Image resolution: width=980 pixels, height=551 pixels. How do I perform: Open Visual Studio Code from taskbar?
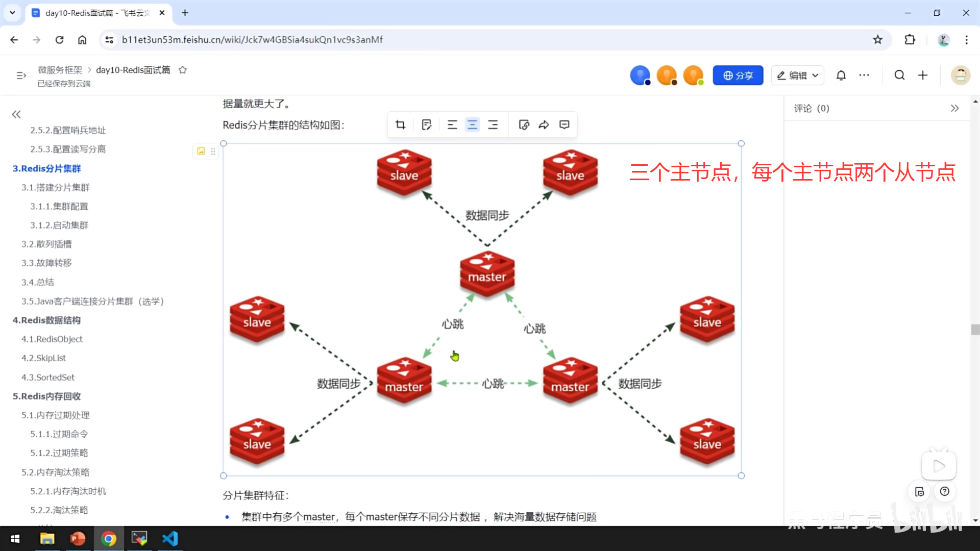coord(170,539)
